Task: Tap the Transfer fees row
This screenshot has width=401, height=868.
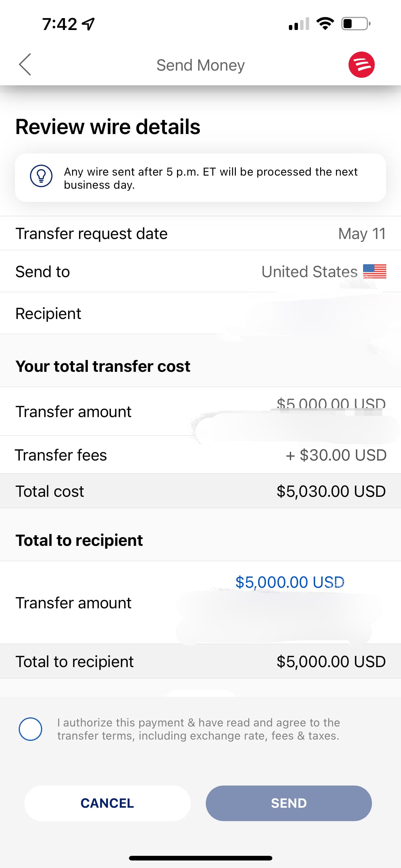Action: click(x=200, y=455)
